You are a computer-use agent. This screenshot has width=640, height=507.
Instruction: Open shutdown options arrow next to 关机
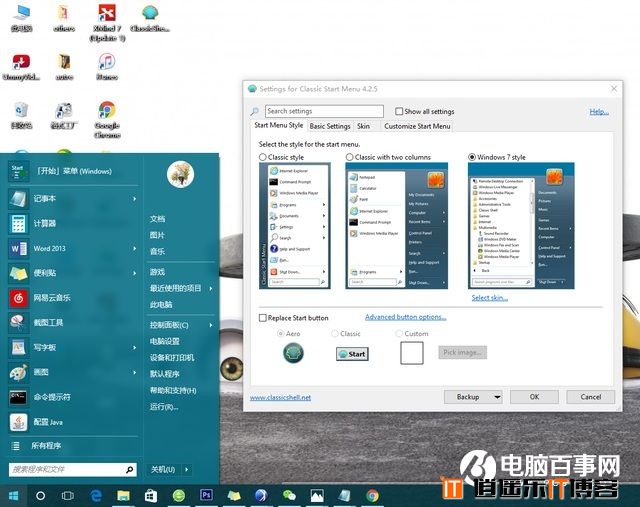[x=187, y=469]
